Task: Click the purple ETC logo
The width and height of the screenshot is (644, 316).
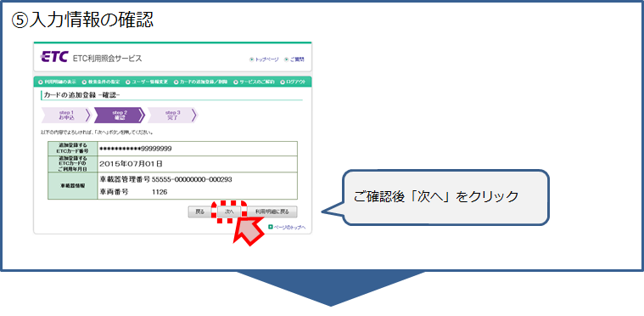Action: pyautogui.click(x=53, y=57)
